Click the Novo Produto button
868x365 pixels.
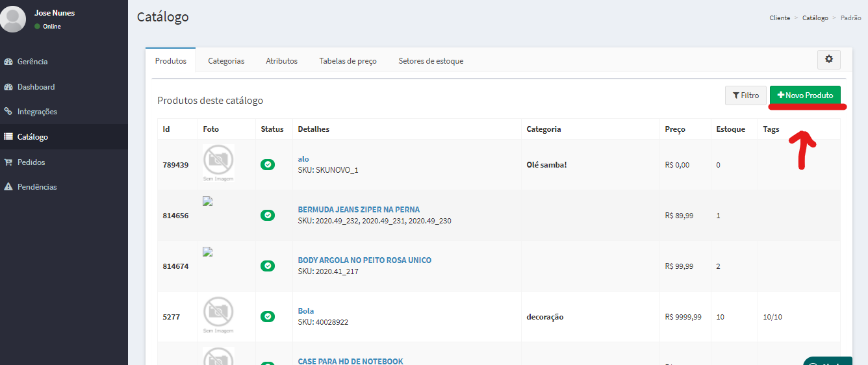pyautogui.click(x=805, y=95)
